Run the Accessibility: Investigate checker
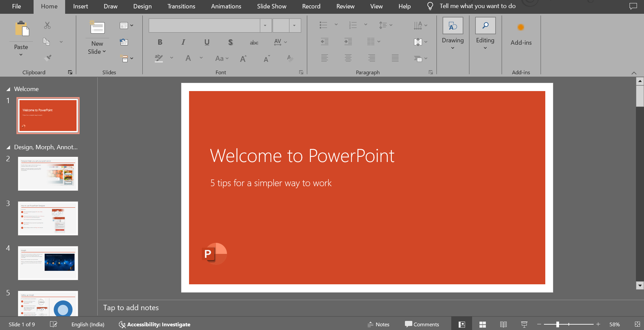This screenshot has width=644, height=330. pyautogui.click(x=154, y=324)
